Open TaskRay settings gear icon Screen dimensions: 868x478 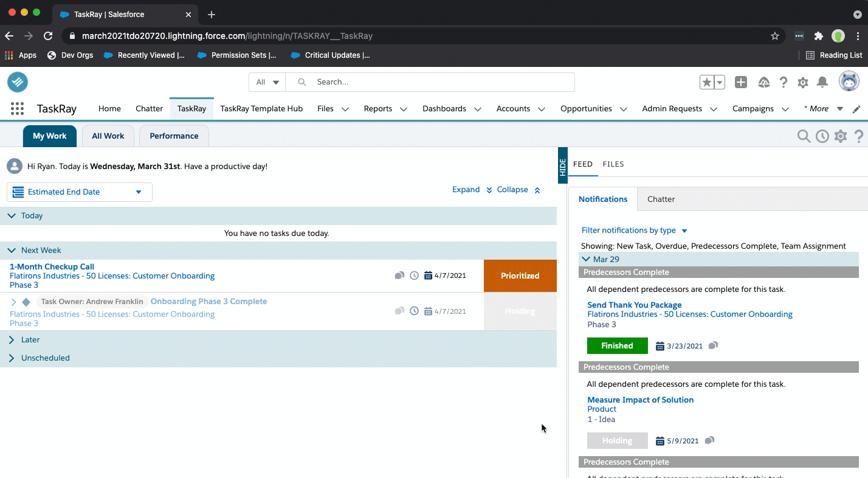point(841,136)
